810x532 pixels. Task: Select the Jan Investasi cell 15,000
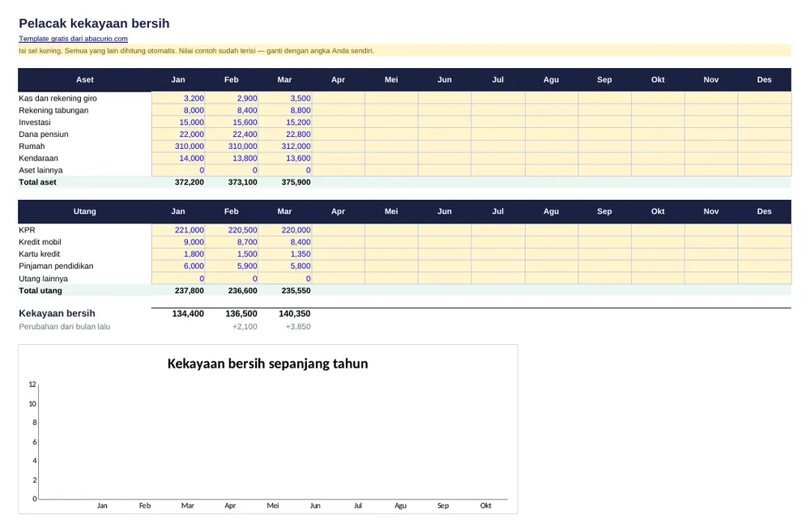tap(178, 122)
